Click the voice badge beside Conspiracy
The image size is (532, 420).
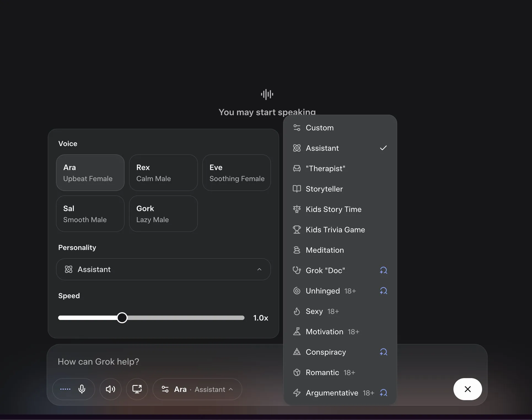(383, 352)
